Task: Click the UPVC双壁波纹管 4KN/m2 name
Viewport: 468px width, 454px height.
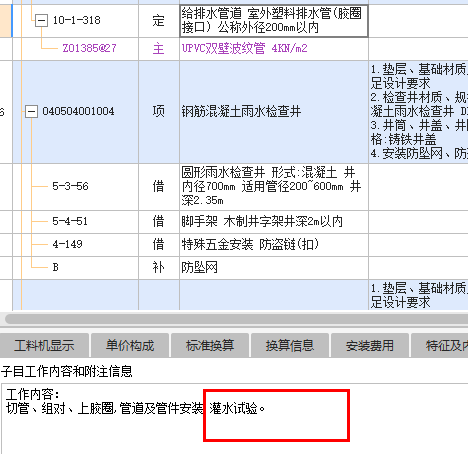Action: pyautogui.click(x=245, y=48)
